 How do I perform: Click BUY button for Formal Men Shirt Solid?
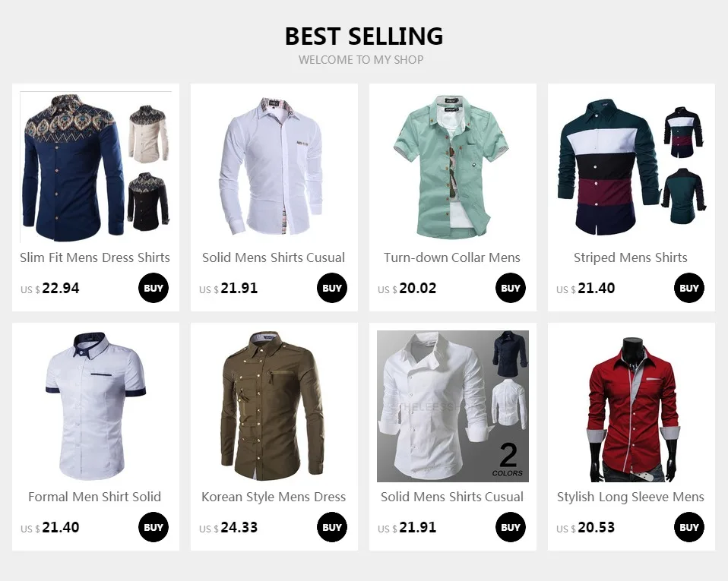point(154,527)
